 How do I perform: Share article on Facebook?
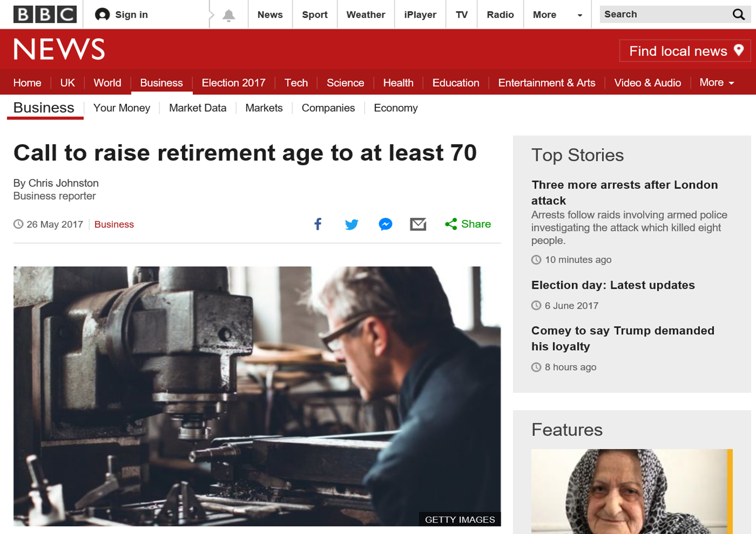(318, 224)
